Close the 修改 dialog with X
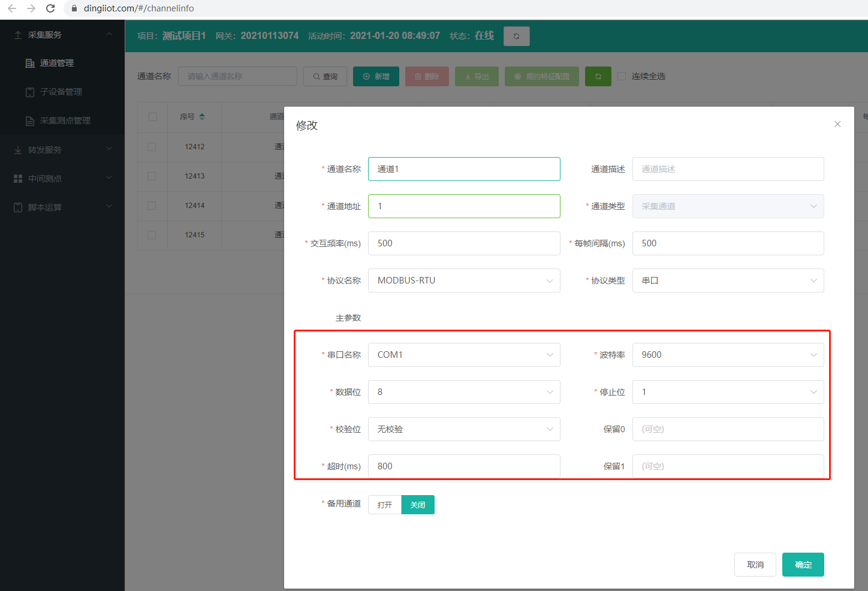868x591 pixels. click(837, 124)
